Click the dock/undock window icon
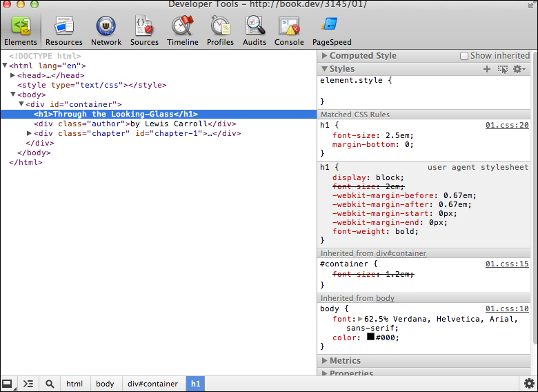This screenshot has width=538, height=392. 8,384
